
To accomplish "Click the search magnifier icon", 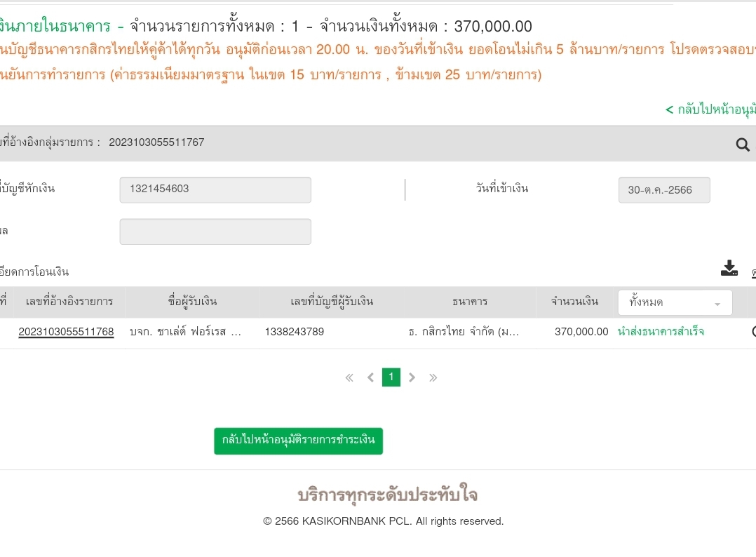I will [x=743, y=145].
